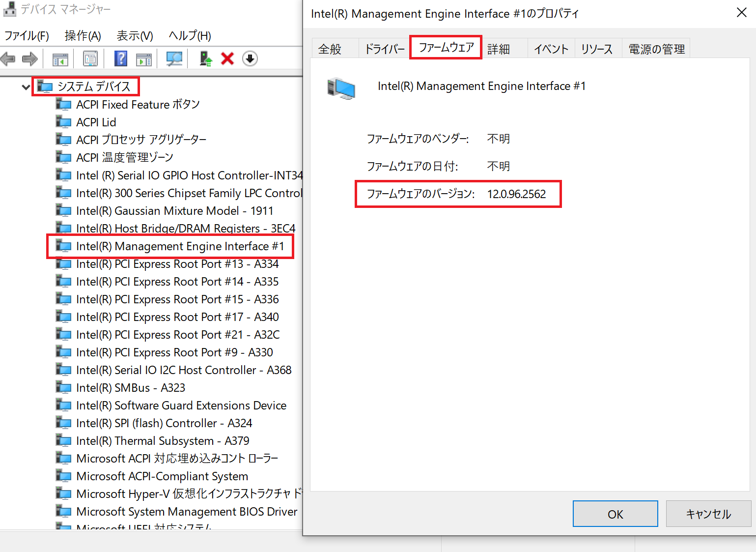Click the system devices folder icon

(45, 87)
